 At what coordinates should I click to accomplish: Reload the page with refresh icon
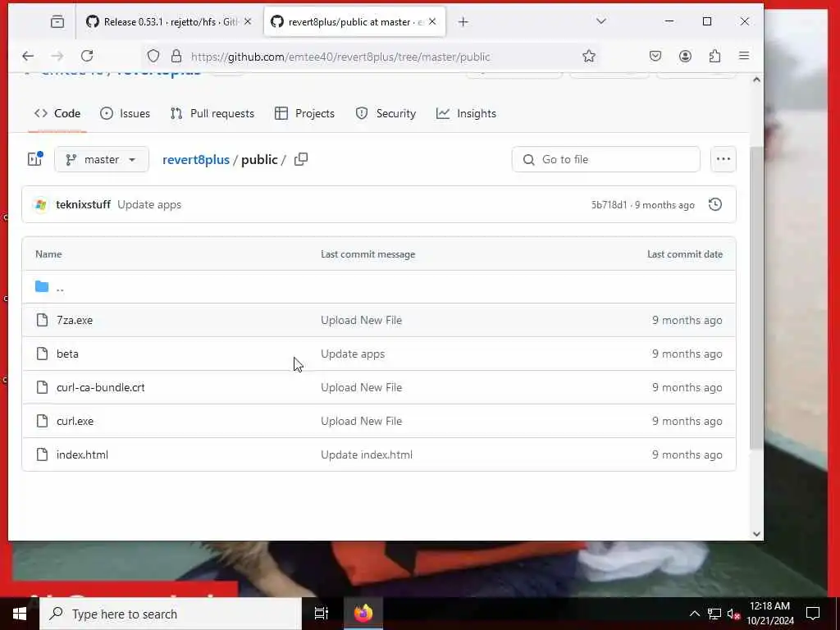(x=87, y=56)
